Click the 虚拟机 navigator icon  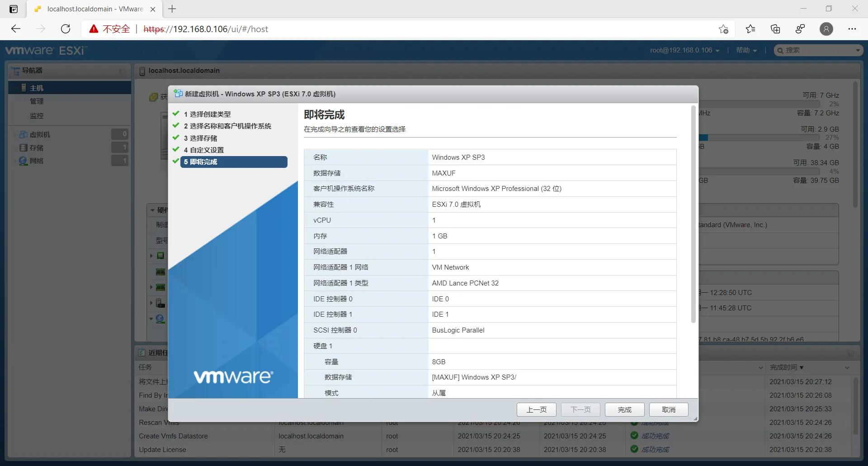pos(24,134)
